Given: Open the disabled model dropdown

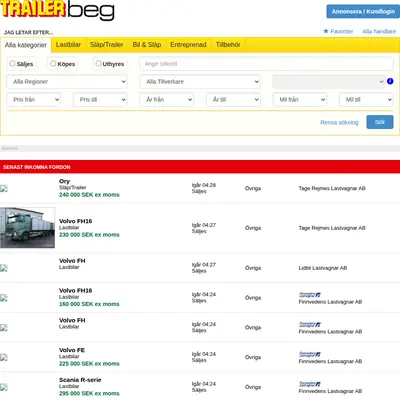Looking at the screenshot, I should (329, 82).
